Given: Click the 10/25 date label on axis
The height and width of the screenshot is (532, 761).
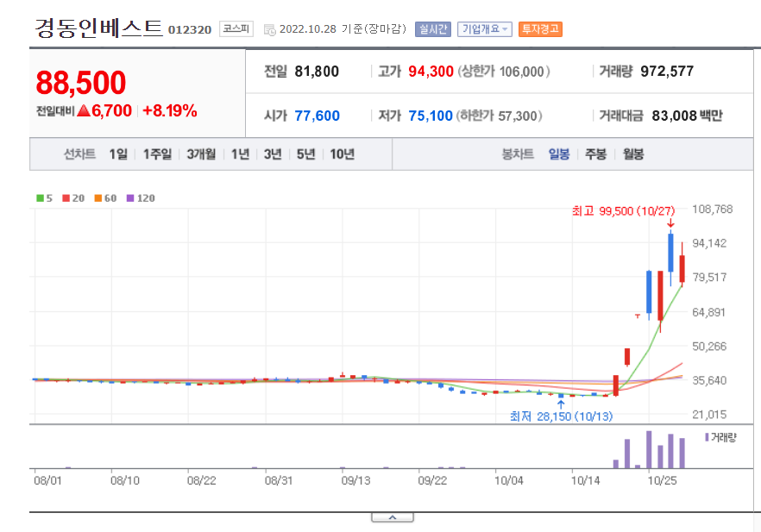Looking at the screenshot, I should [x=662, y=480].
